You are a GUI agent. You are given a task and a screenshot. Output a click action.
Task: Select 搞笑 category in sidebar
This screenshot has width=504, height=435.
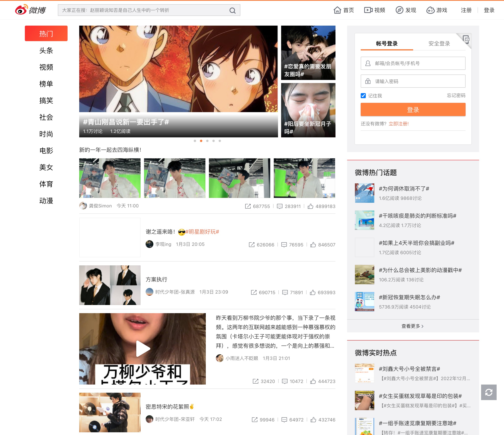(x=46, y=101)
